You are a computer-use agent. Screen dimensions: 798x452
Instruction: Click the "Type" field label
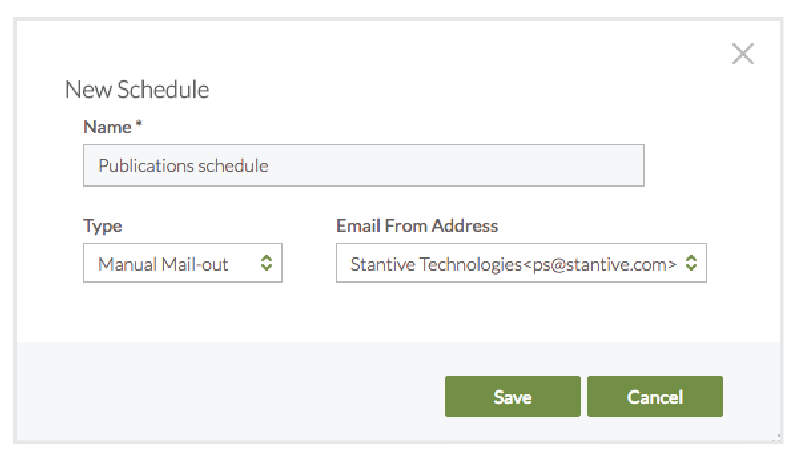pyautogui.click(x=103, y=226)
